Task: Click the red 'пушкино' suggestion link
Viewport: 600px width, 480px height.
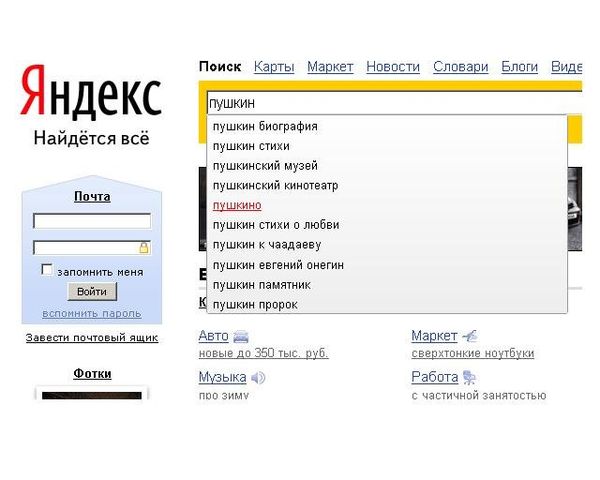Action: tap(237, 206)
